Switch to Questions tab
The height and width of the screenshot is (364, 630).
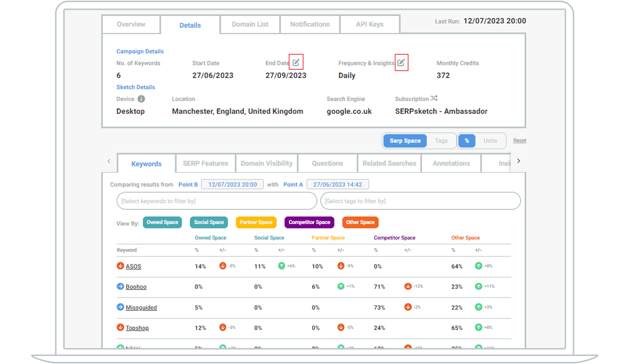coord(327,163)
